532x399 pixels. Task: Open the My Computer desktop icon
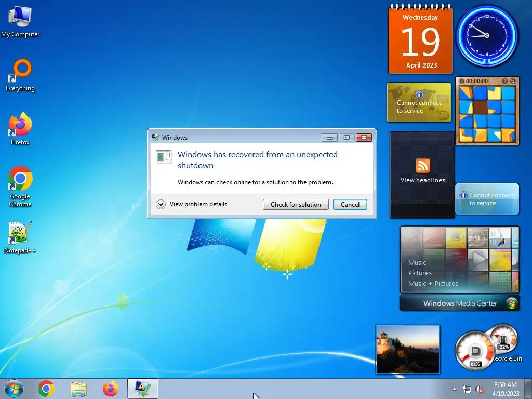20,21
